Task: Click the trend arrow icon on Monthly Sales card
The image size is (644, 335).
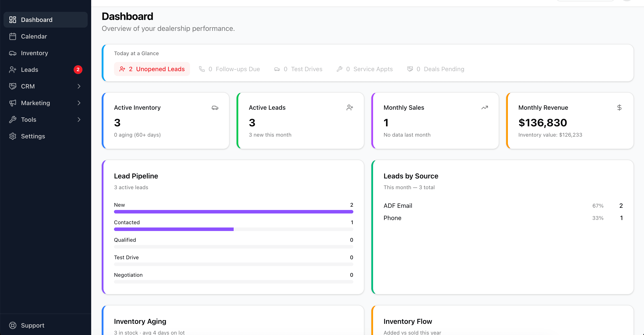Action: (x=484, y=108)
